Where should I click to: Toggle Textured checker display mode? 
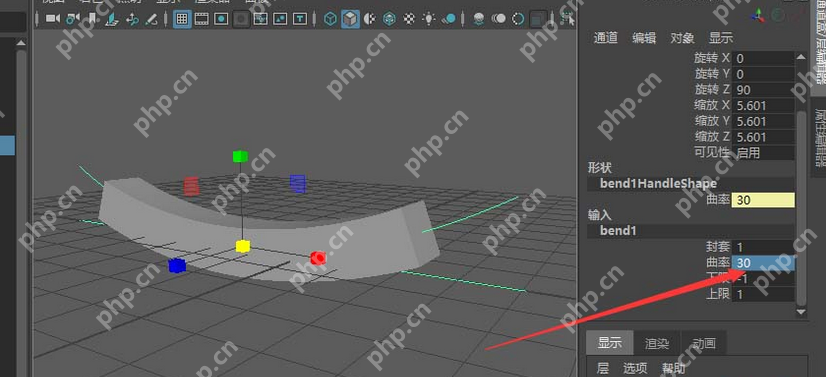pos(409,19)
